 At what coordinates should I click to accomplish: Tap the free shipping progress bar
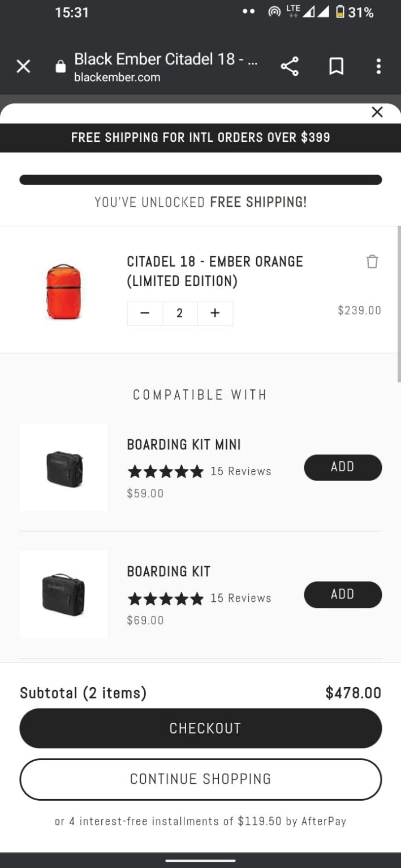200,179
